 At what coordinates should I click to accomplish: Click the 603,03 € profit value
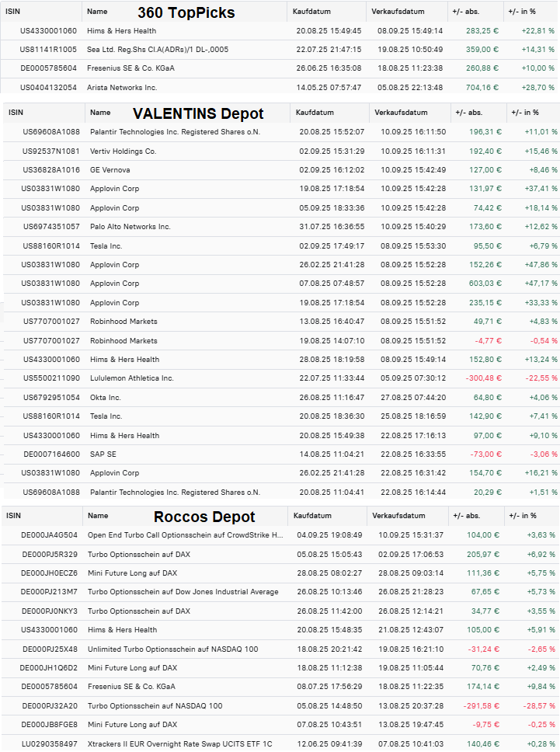tap(485, 284)
